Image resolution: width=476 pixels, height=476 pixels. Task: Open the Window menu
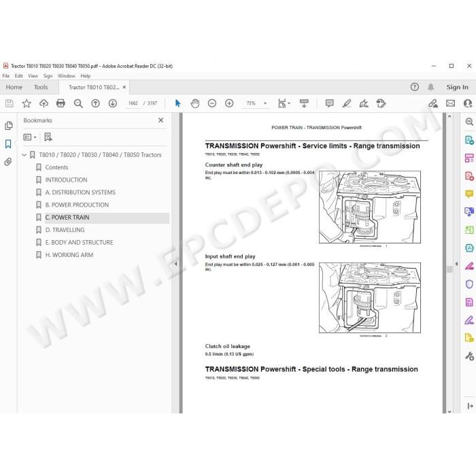point(66,76)
